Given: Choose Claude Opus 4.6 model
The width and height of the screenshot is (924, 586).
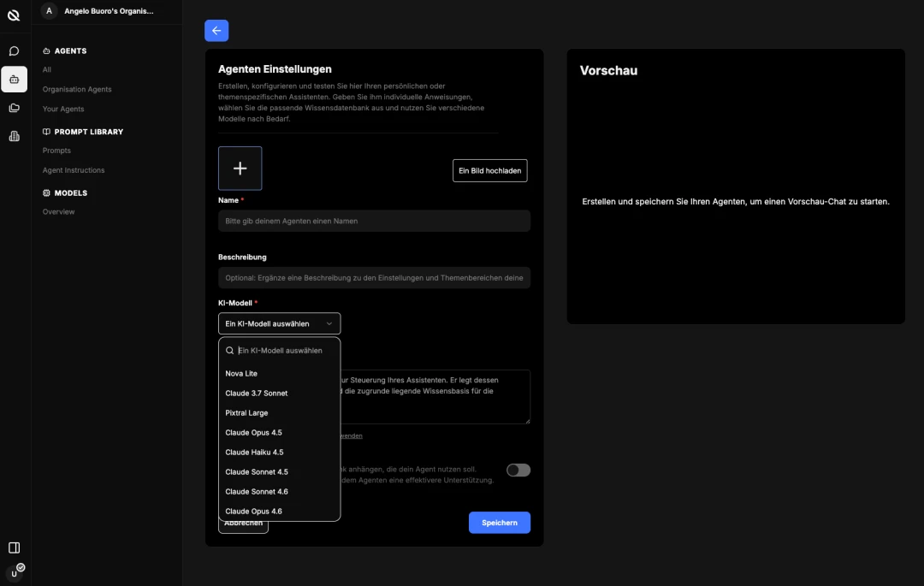Looking at the screenshot, I should (279, 512).
